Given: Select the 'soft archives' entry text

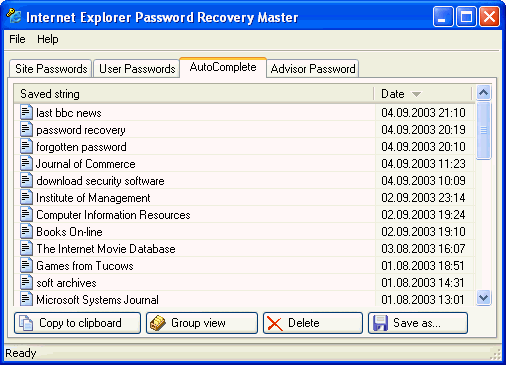Looking at the screenshot, I should 66,283.
